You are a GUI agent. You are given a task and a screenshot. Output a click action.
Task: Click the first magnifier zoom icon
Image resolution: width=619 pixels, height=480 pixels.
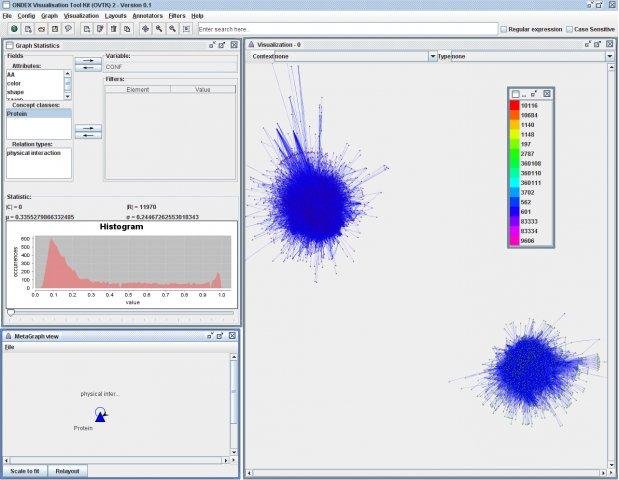pyautogui.click(x=159, y=29)
